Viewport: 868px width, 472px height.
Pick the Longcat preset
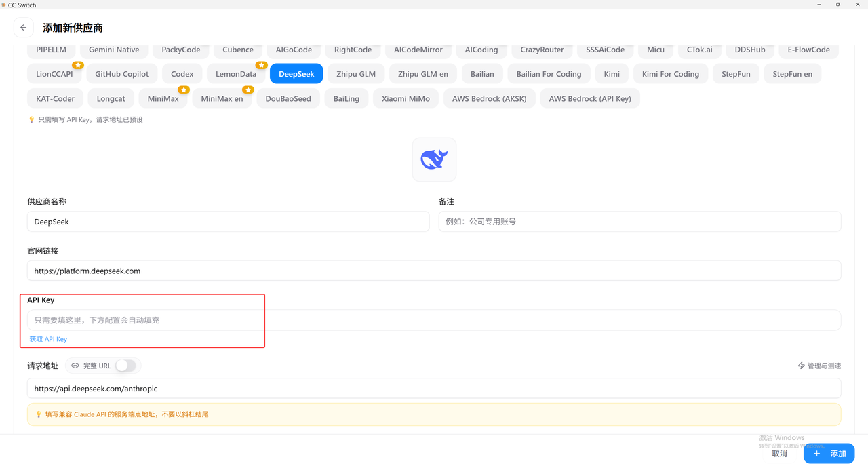tap(111, 98)
